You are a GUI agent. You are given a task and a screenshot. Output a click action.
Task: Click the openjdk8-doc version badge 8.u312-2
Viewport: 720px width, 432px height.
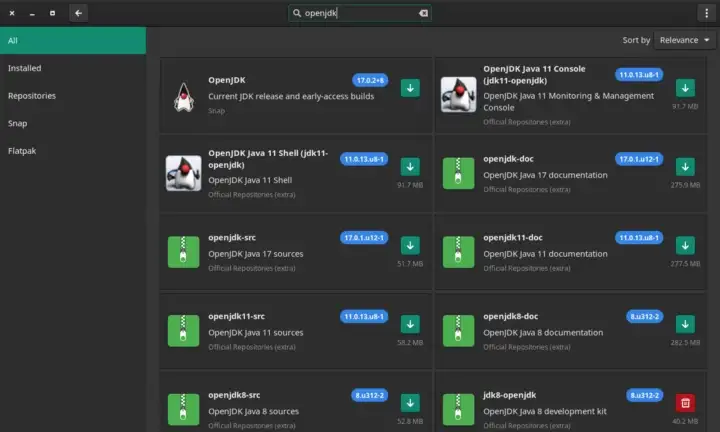[x=644, y=317]
